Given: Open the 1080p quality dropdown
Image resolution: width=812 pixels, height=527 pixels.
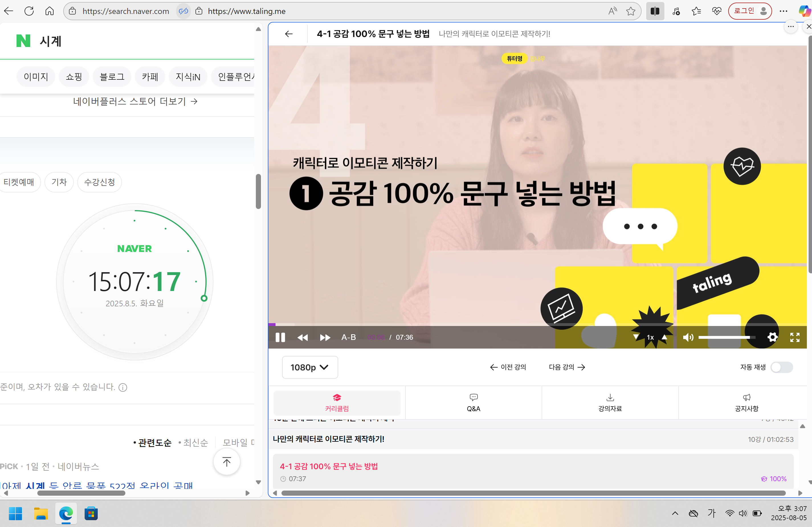Looking at the screenshot, I should coord(310,367).
